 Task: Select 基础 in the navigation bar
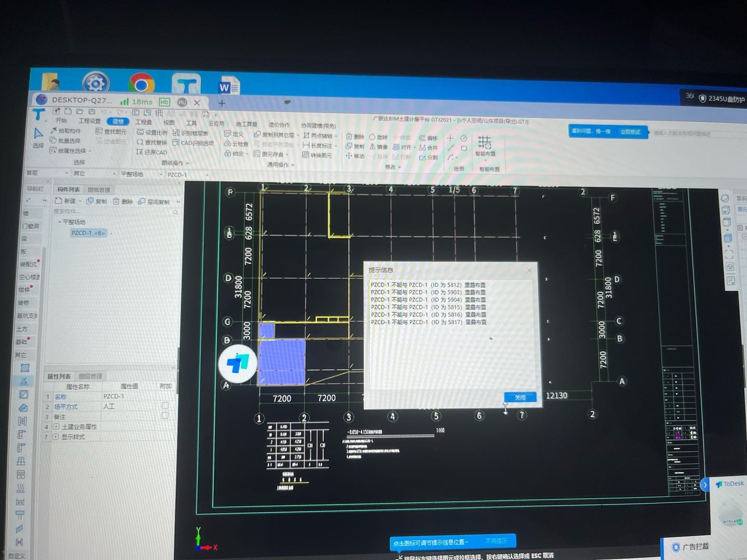point(22,342)
